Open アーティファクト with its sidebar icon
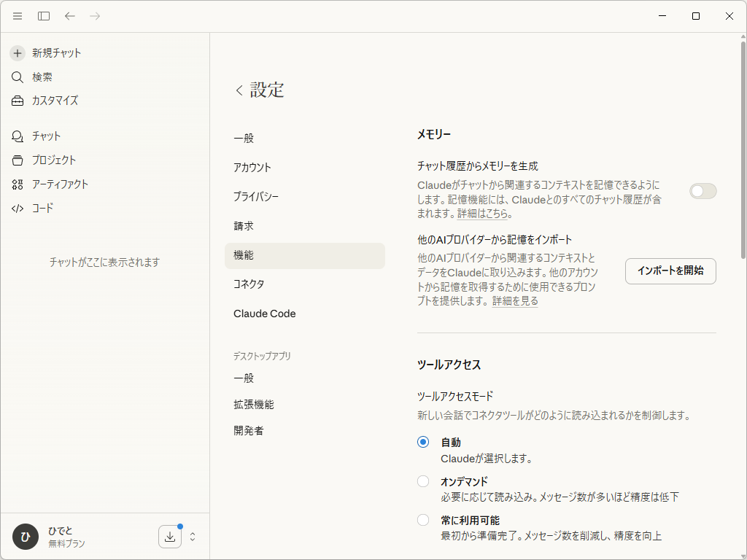747x560 pixels. [x=18, y=184]
